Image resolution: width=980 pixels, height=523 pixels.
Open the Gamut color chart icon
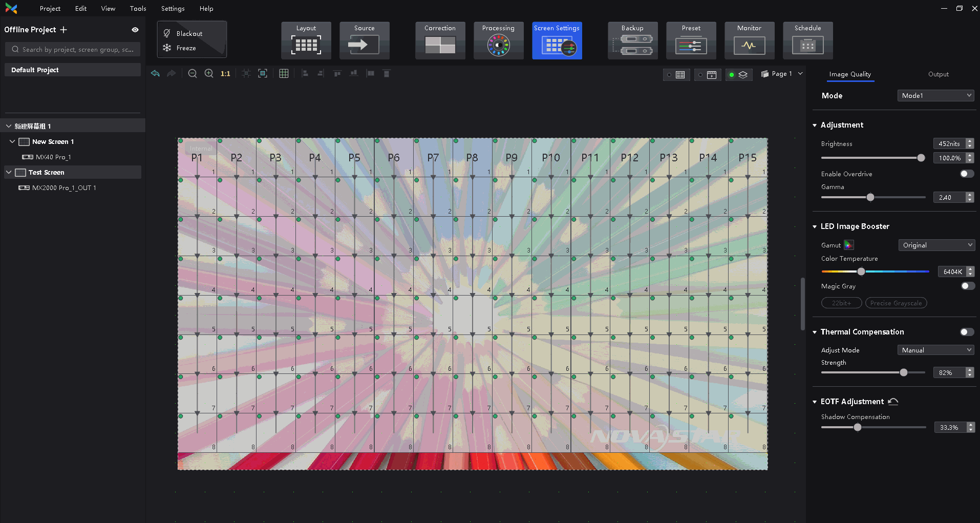(848, 245)
